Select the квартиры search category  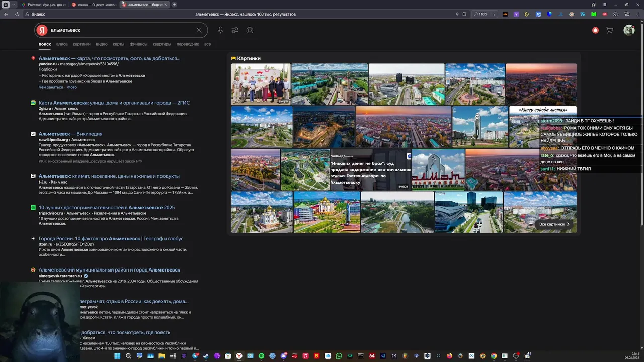162,44
